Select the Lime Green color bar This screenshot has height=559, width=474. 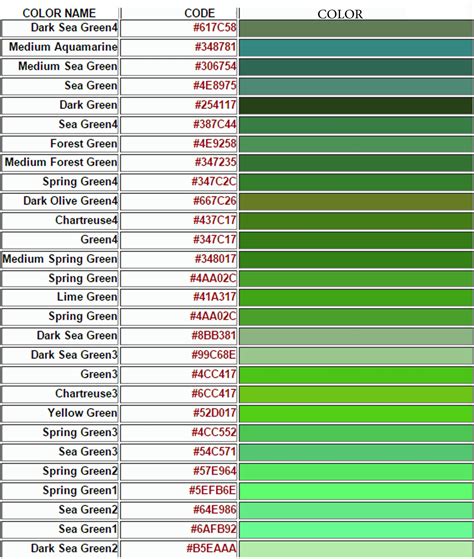(356, 298)
